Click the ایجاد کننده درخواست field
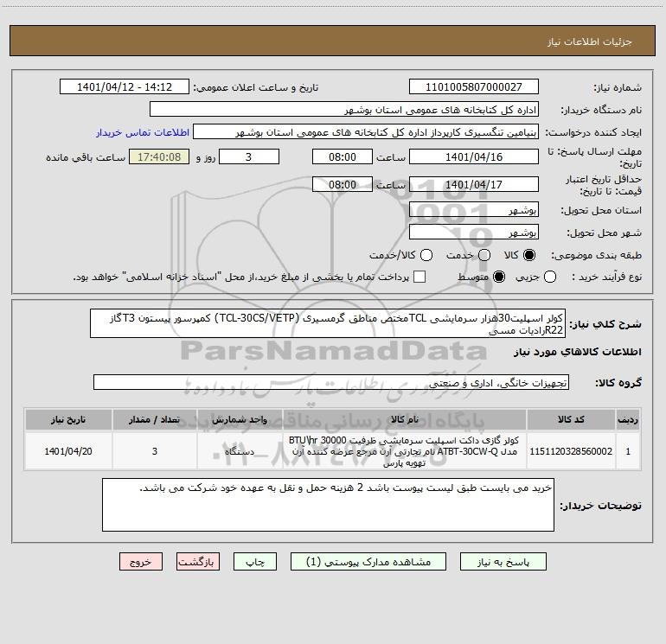 tap(366, 132)
